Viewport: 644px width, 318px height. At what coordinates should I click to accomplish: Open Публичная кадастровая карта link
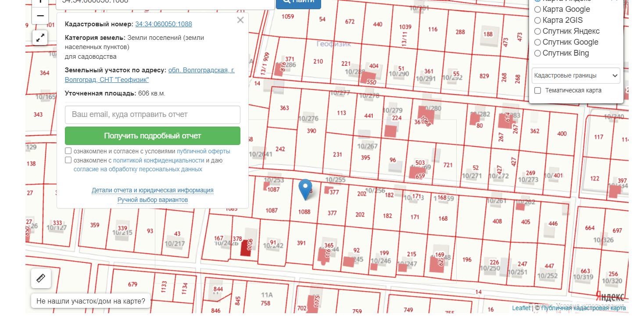tap(584, 308)
